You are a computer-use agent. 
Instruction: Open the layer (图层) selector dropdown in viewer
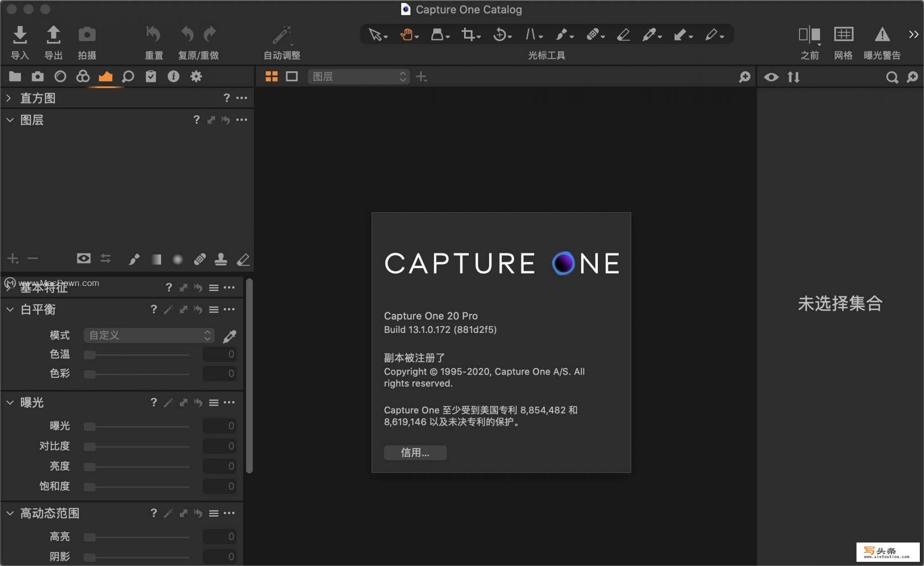click(358, 76)
